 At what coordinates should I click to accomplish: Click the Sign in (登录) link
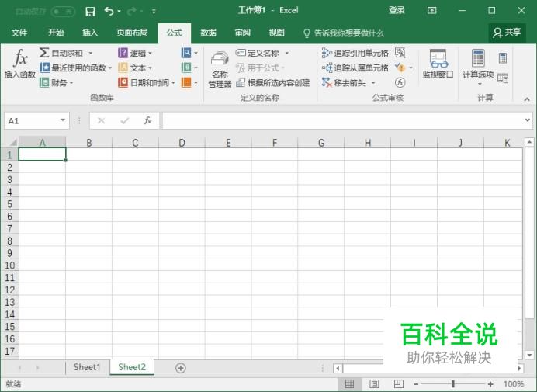[x=397, y=10]
